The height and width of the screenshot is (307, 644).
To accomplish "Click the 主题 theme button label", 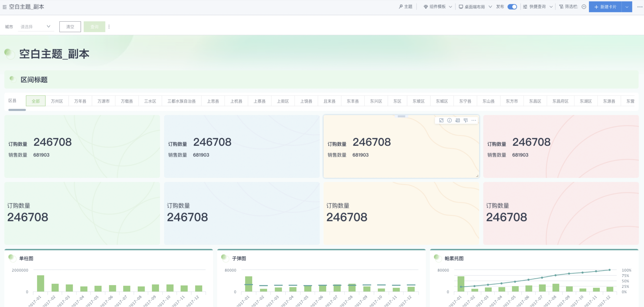I will coord(408,7).
